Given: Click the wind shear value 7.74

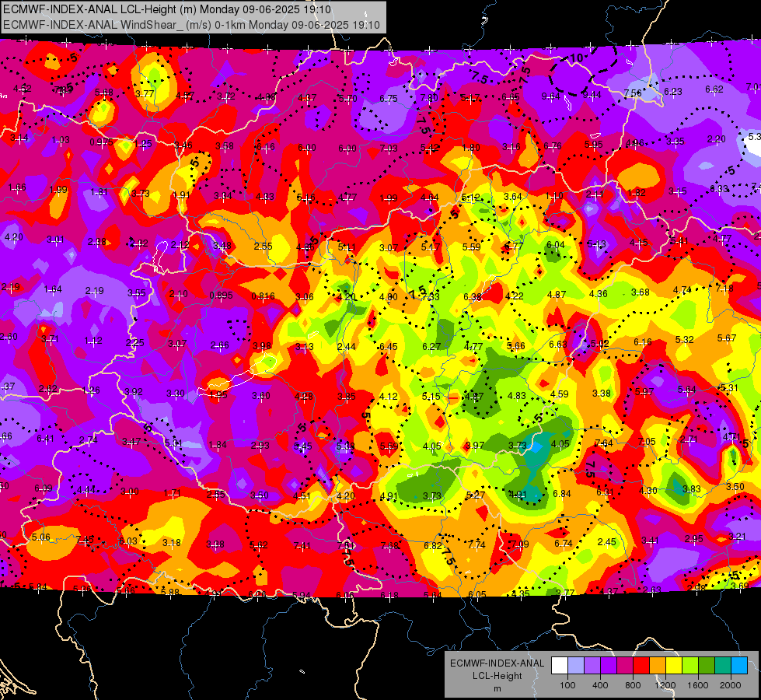Looking at the screenshot, I should click(x=476, y=544).
